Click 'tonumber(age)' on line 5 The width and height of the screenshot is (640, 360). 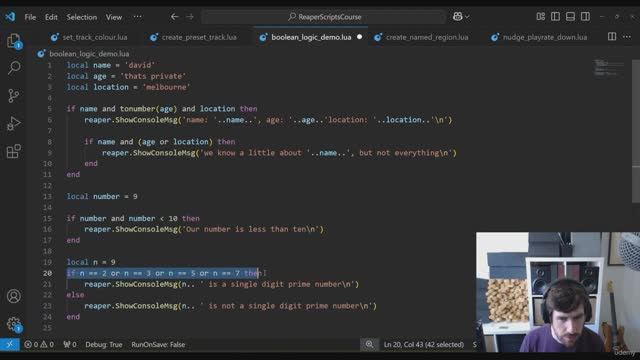coord(149,109)
